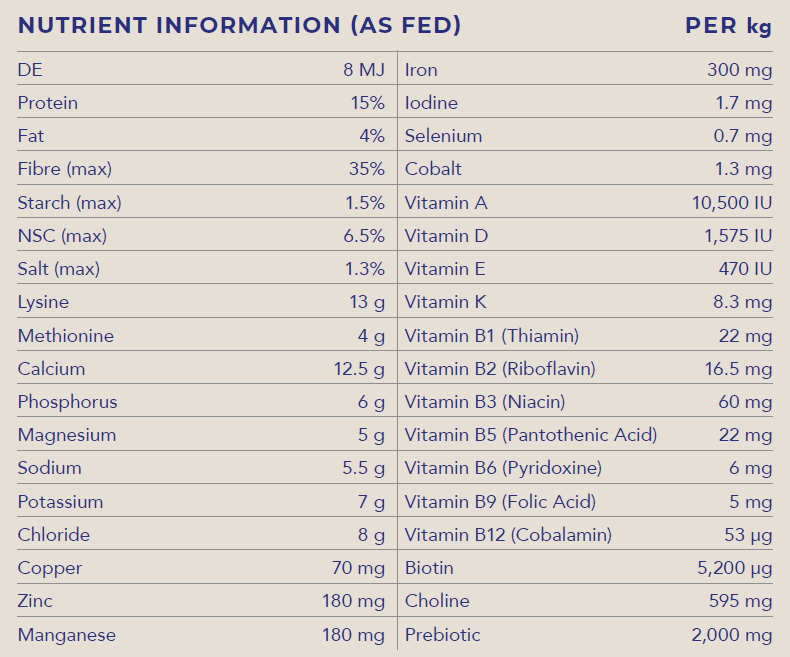
Task: Click the Vitamin B12 (Cobalamin) 53 µg value
Action: click(x=748, y=535)
